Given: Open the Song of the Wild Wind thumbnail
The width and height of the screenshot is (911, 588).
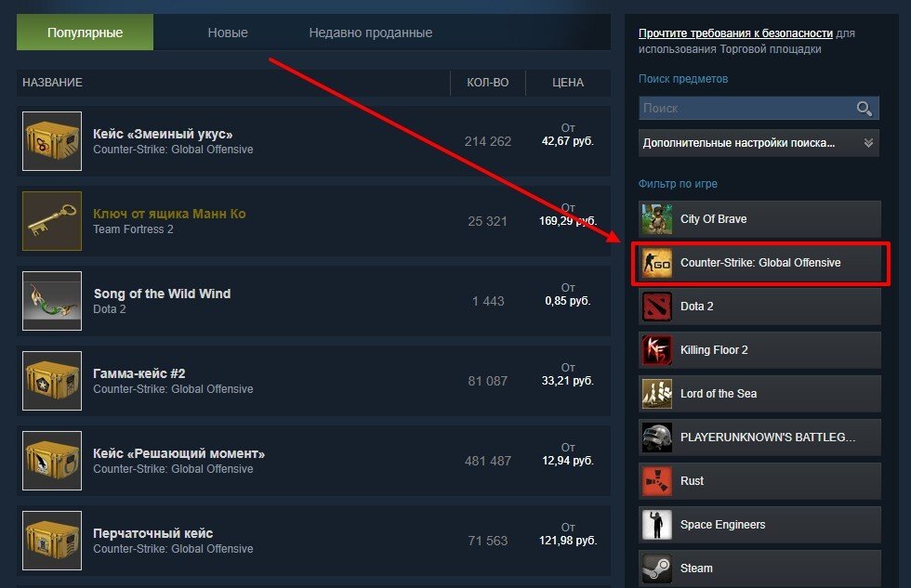Looking at the screenshot, I should 52,301.
